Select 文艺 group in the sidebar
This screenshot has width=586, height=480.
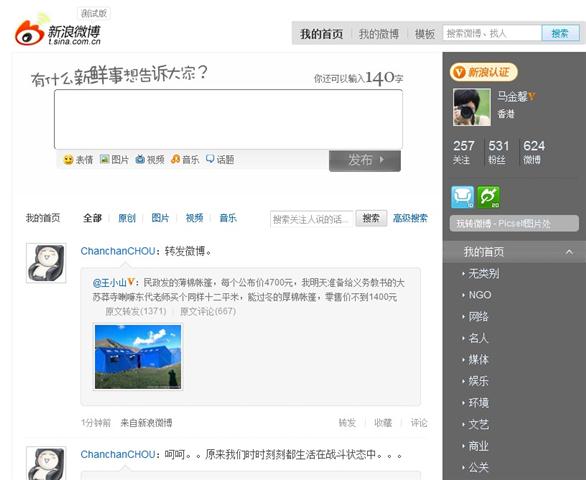pyautogui.click(x=478, y=424)
